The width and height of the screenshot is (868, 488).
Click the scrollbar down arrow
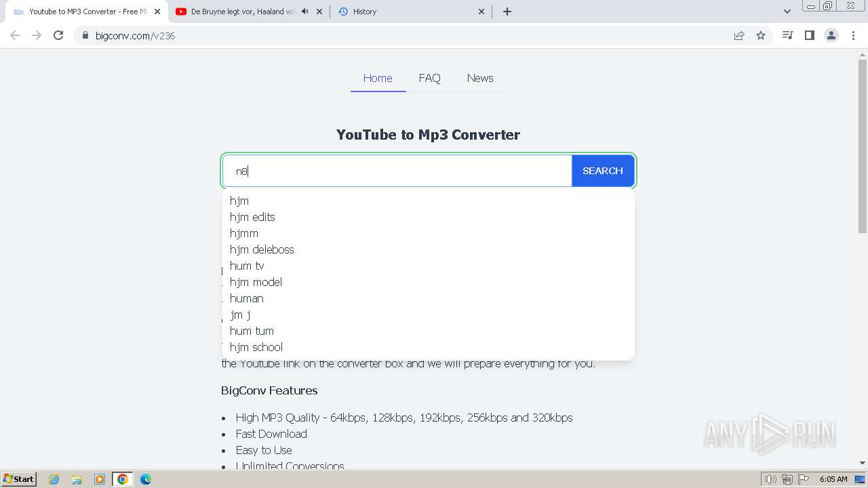click(x=863, y=463)
